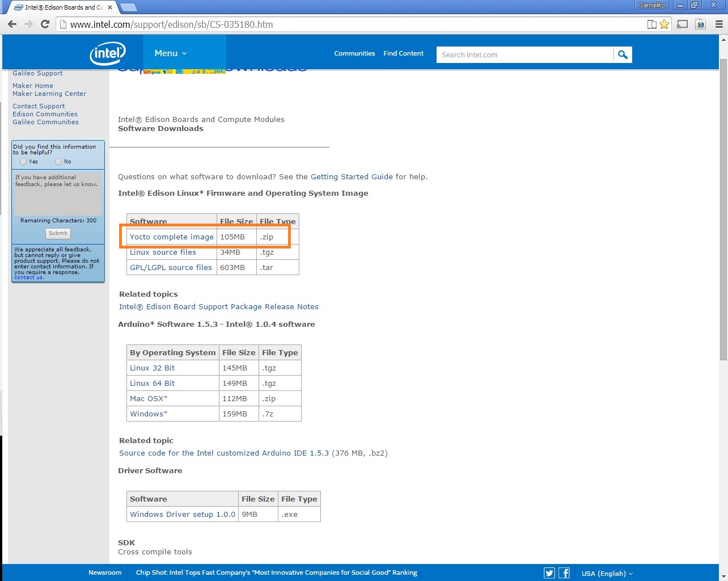Click the .exe file type cell
Screen dimensions: 728x581
299,514
